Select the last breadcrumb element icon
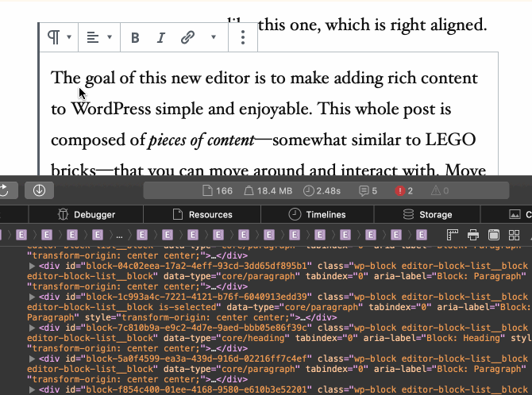This screenshot has height=395, width=532. (422, 235)
